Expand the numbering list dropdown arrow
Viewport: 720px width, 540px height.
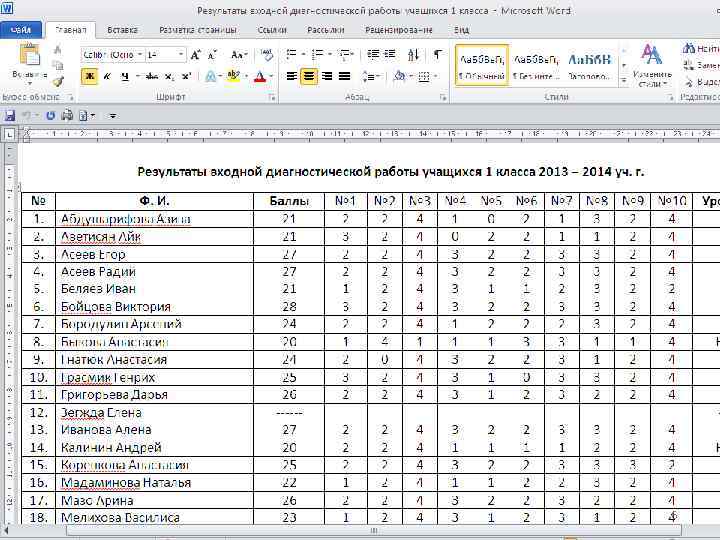(330, 55)
